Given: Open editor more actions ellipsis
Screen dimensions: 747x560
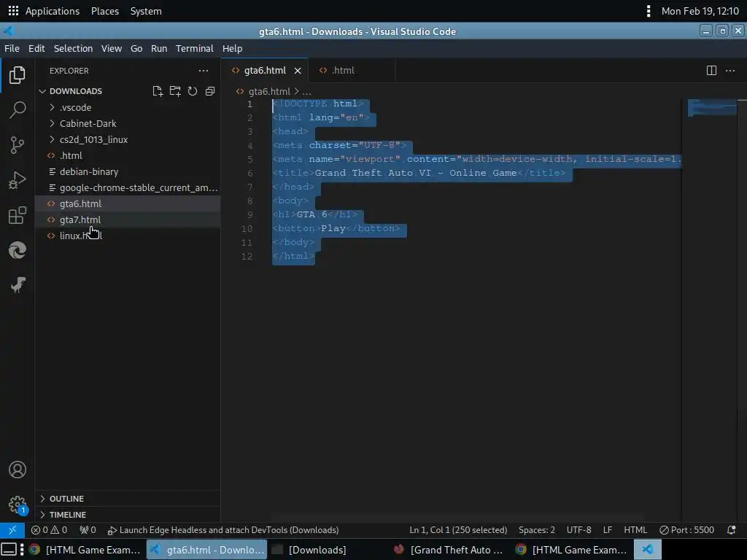Looking at the screenshot, I should (x=729, y=71).
